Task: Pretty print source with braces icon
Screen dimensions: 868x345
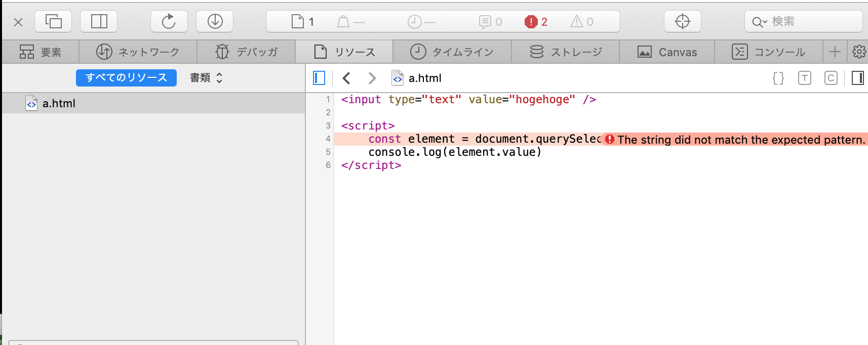Action: tap(778, 78)
